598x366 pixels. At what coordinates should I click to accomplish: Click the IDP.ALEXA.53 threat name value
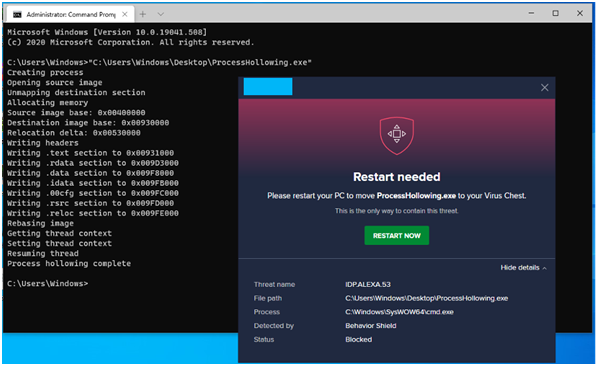pos(368,284)
